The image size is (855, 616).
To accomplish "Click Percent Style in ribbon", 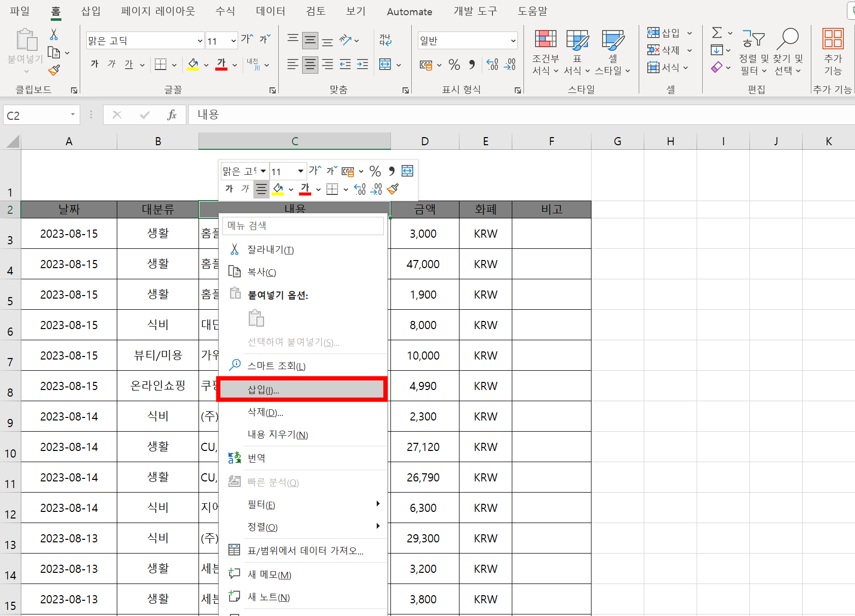I will pos(454,64).
